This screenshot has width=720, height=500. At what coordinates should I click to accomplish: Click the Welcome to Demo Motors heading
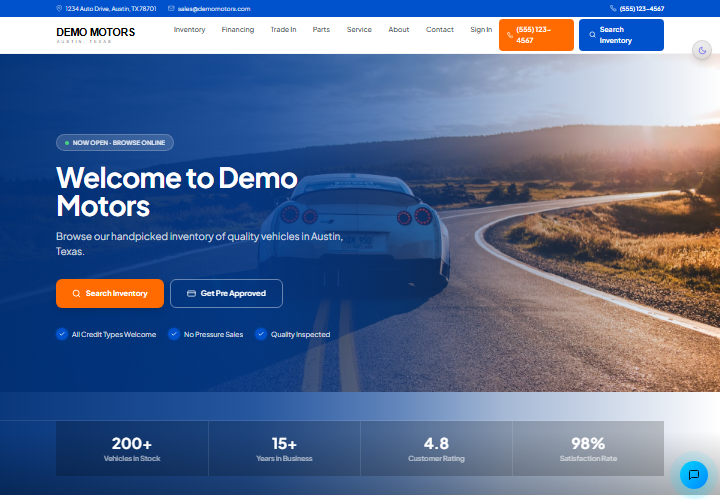click(x=177, y=191)
